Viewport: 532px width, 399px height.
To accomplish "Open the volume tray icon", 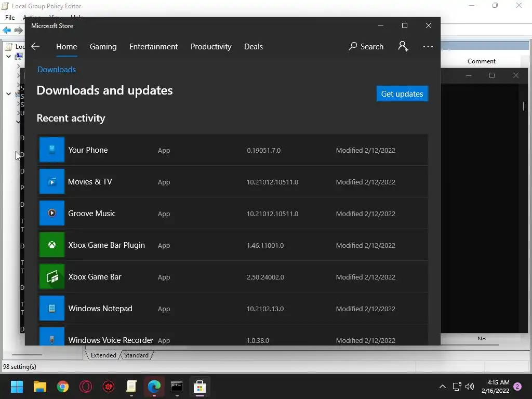I will pos(470,387).
